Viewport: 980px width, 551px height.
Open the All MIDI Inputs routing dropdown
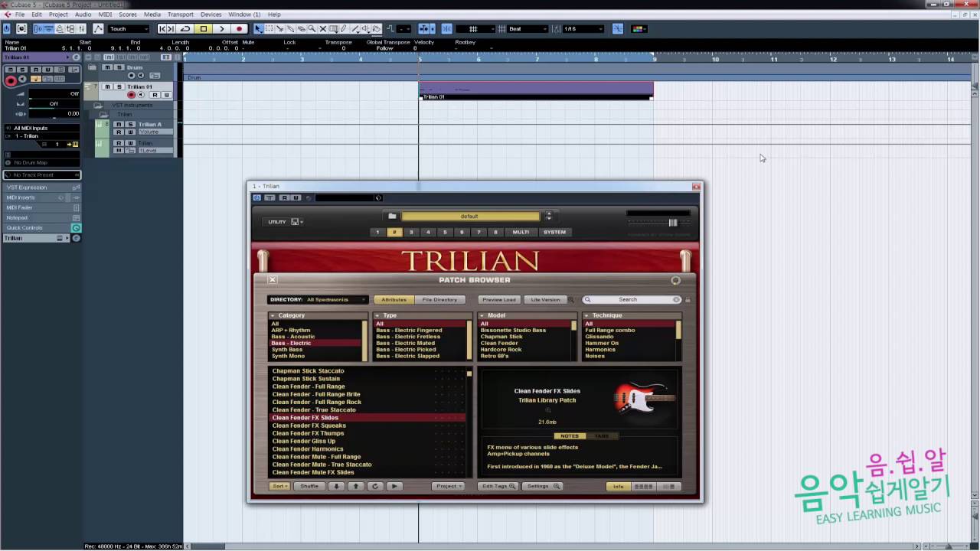[x=41, y=128]
